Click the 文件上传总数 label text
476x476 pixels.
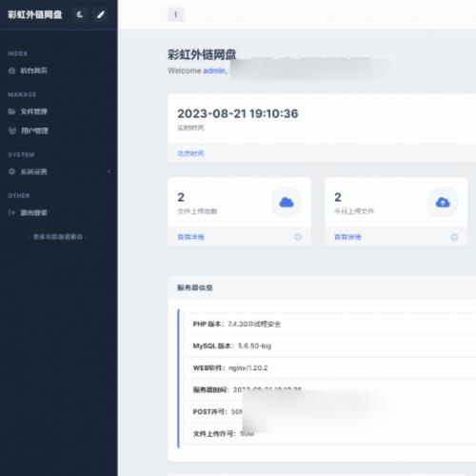click(x=197, y=211)
